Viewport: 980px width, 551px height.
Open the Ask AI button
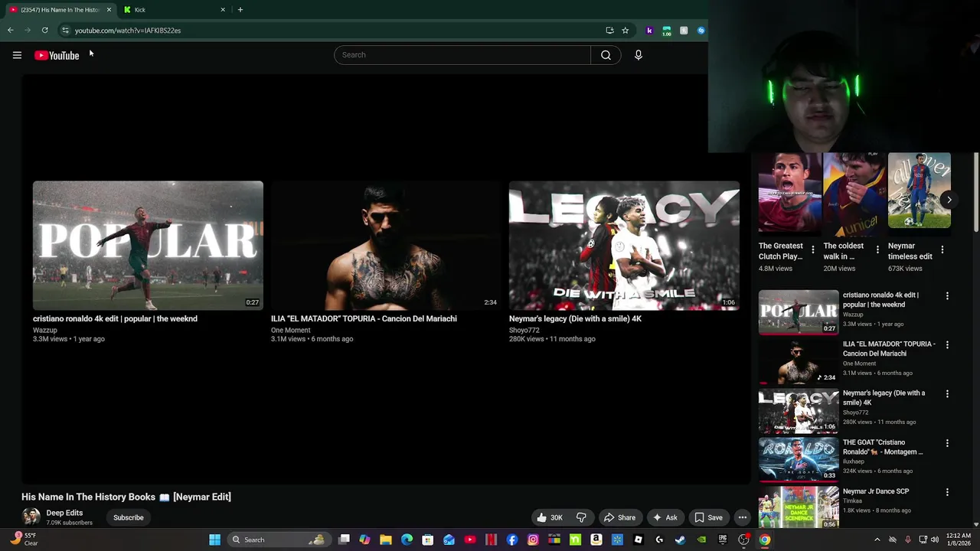tap(665, 517)
